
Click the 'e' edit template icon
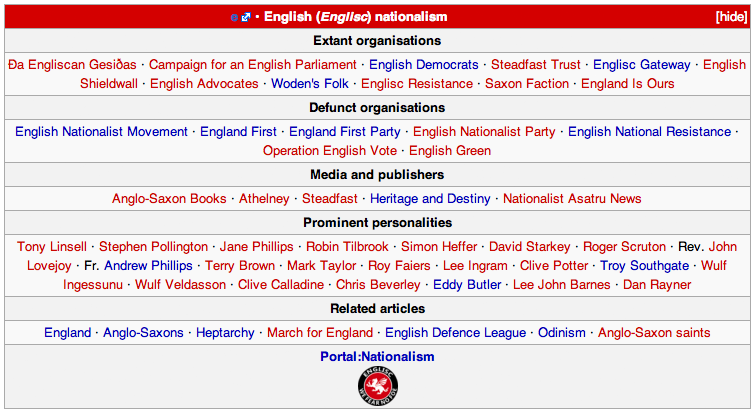coord(234,17)
